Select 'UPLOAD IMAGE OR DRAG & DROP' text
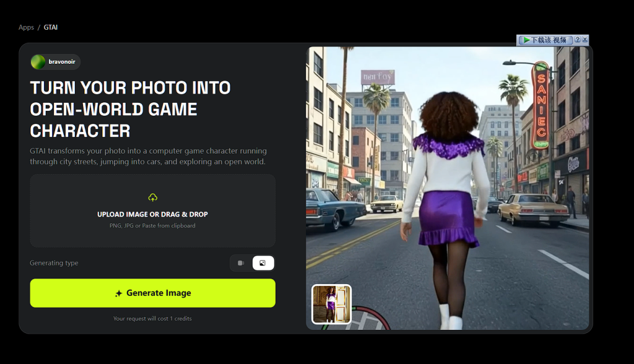Screen dimensions: 634x364 click(152, 214)
